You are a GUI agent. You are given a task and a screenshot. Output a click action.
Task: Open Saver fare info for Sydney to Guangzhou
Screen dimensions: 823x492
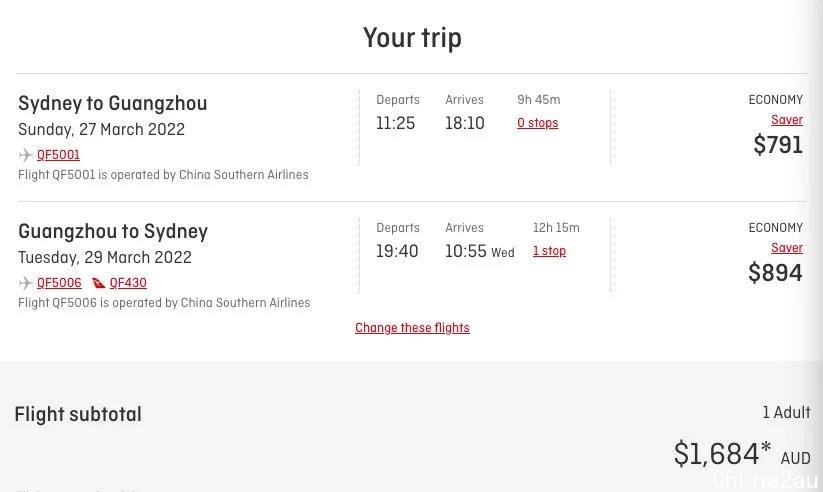(787, 120)
